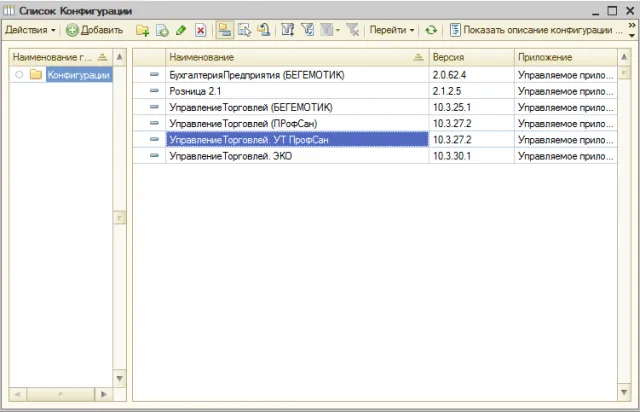Select the Розница 2.1 row

[375, 91]
